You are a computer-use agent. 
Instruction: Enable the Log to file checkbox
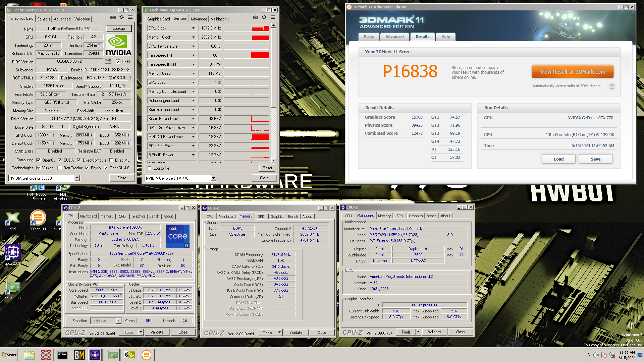150,168
